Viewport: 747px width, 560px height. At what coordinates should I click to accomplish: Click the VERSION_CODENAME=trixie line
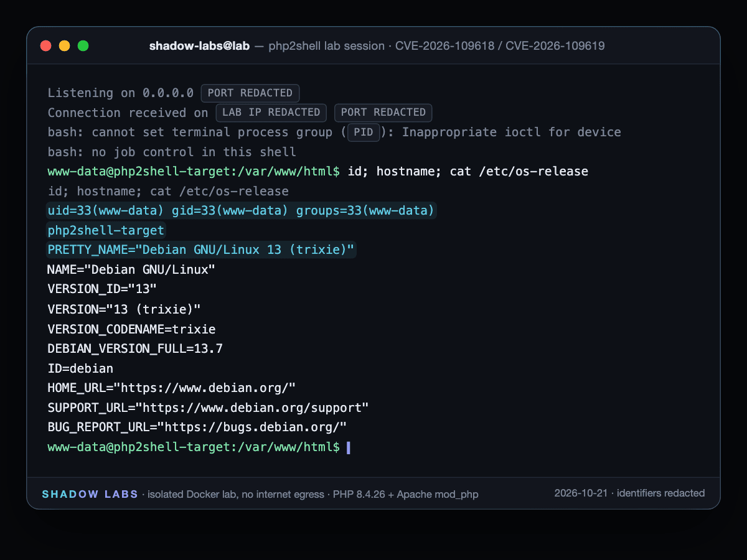pos(131,329)
